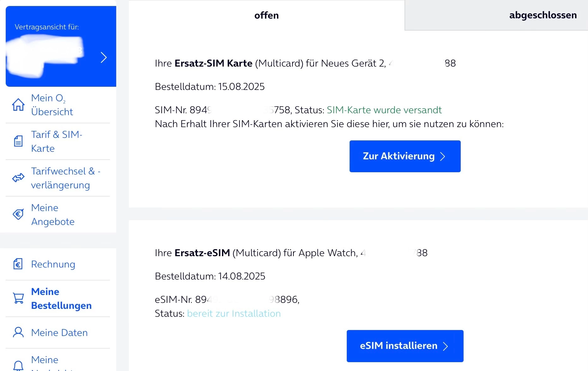588x371 pixels.
Task: Open the Tarif & SIM-Karte link
Action: 57,141
